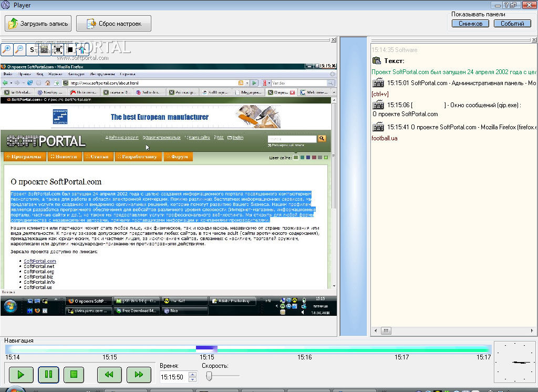Screen dimensions: 538x392
Task: Rewind to previous frame
Action: 109,375
